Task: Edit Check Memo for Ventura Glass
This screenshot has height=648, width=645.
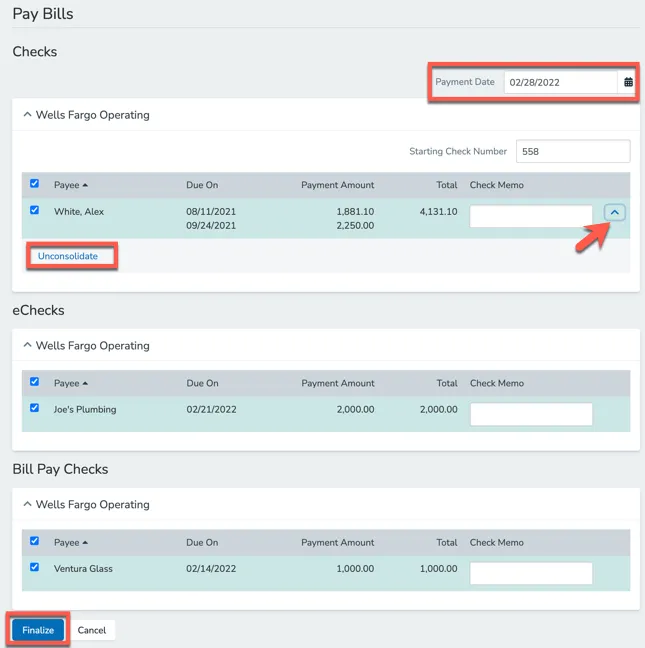Action: click(531, 573)
